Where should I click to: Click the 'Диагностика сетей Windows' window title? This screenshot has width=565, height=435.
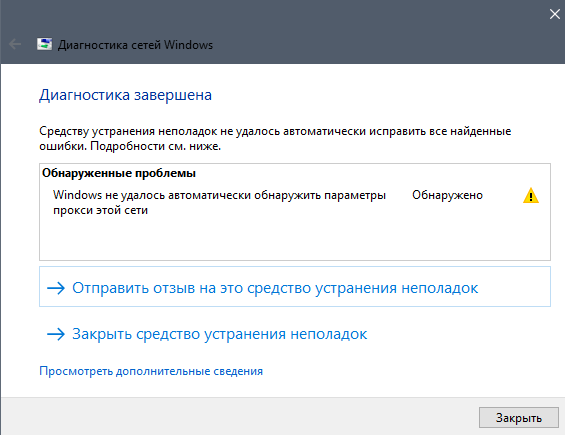(135, 45)
